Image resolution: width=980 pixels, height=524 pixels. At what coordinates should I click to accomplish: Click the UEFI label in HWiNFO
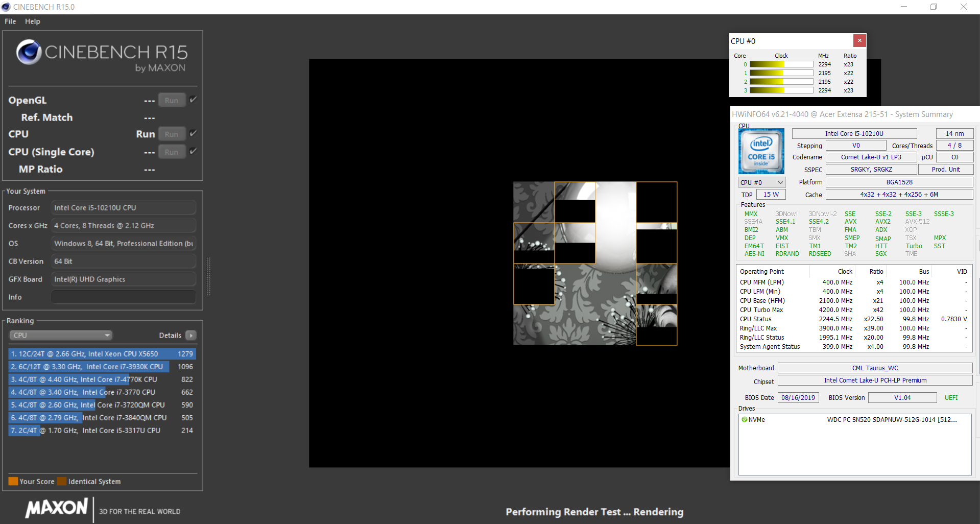coord(951,398)
